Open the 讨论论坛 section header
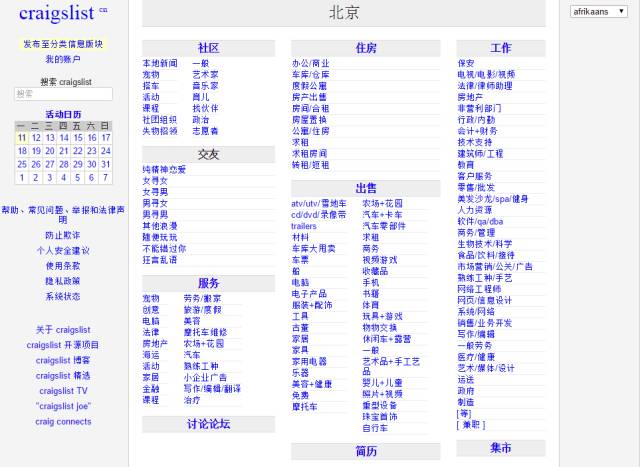Screen dimensions: 640x467 coord(209,424)
